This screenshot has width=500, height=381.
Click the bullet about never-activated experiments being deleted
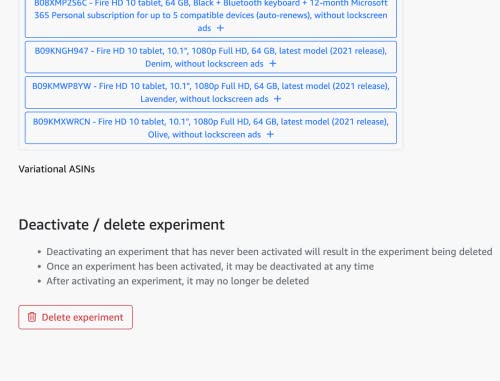point(269,252)
